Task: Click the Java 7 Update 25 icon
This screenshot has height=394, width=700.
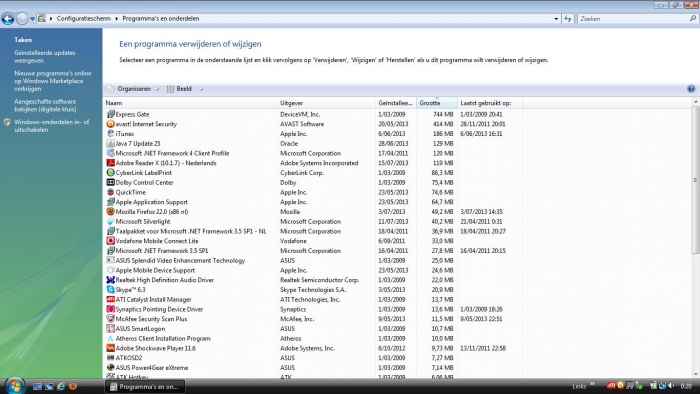Action: [110, 143]
